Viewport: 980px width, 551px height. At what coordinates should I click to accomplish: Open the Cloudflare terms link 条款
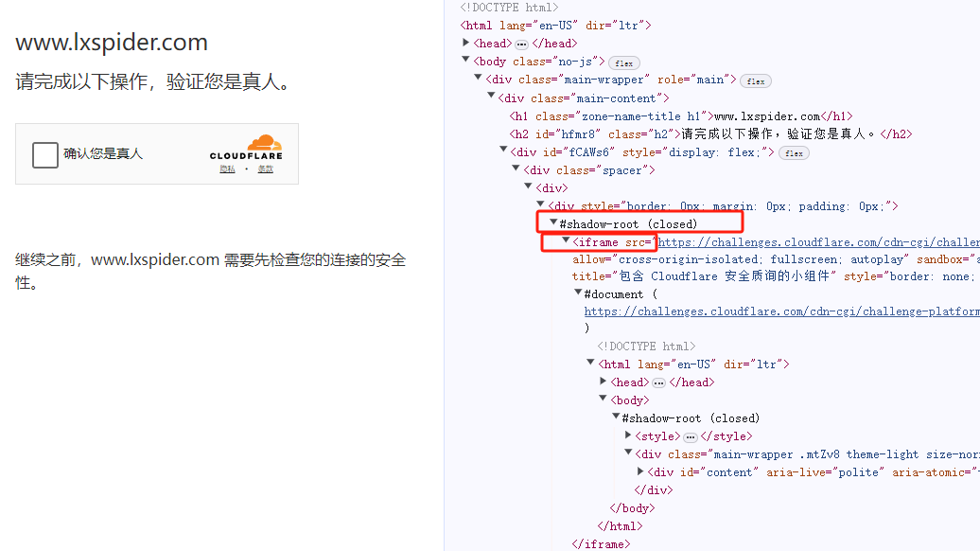point(266,169)
